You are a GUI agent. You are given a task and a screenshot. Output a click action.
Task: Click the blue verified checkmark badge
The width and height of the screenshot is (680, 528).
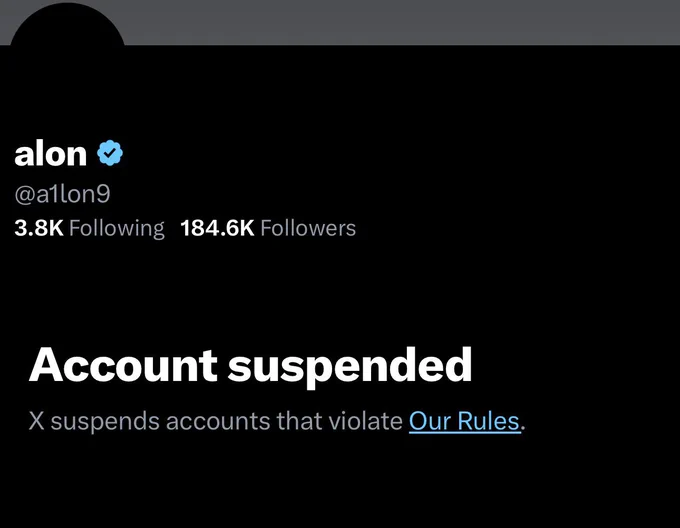[x=110, y=153]
